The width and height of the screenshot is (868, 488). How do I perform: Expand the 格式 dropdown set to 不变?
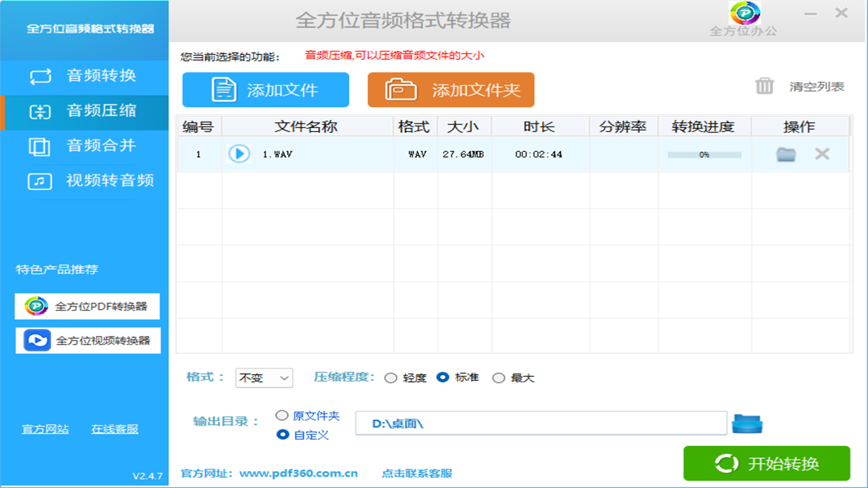pyautogui.click(x=264, y=378)
